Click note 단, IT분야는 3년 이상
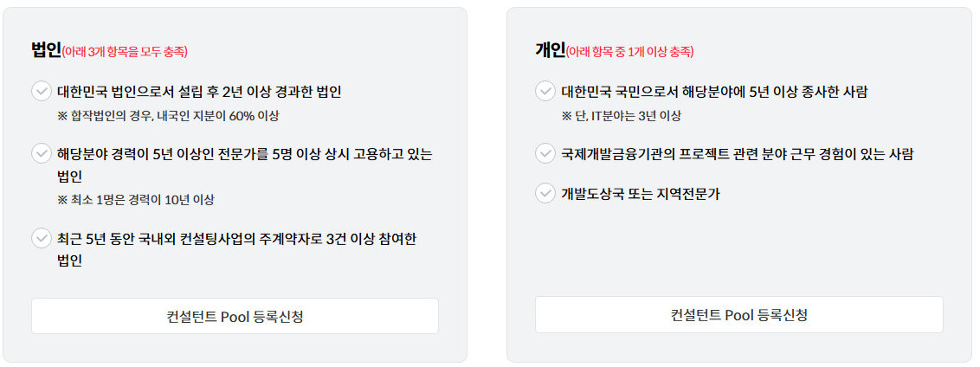The width and height of the screenshot is (980, 367). point(621,116)
